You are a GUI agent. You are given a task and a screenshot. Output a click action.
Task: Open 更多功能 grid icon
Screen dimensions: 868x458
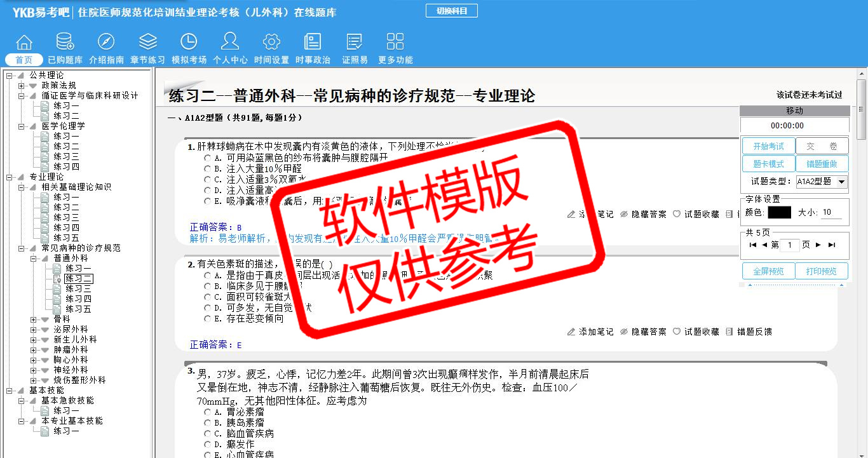[x=395, y=43]
